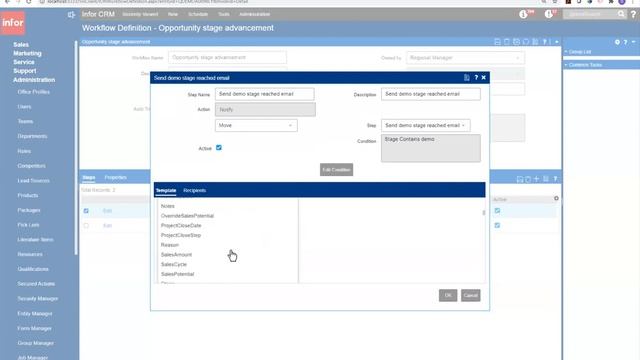This screenshot has height=360, width=640.
Task: Select the Reason field in the list
Action: [170, 245]
